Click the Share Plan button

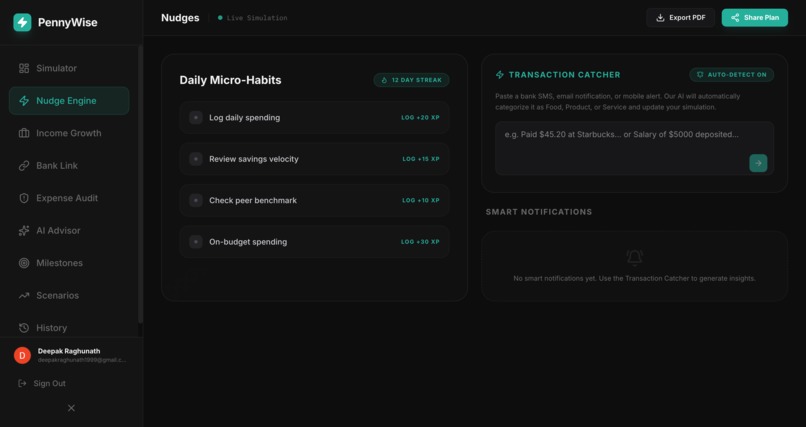(x=755, y=18)
